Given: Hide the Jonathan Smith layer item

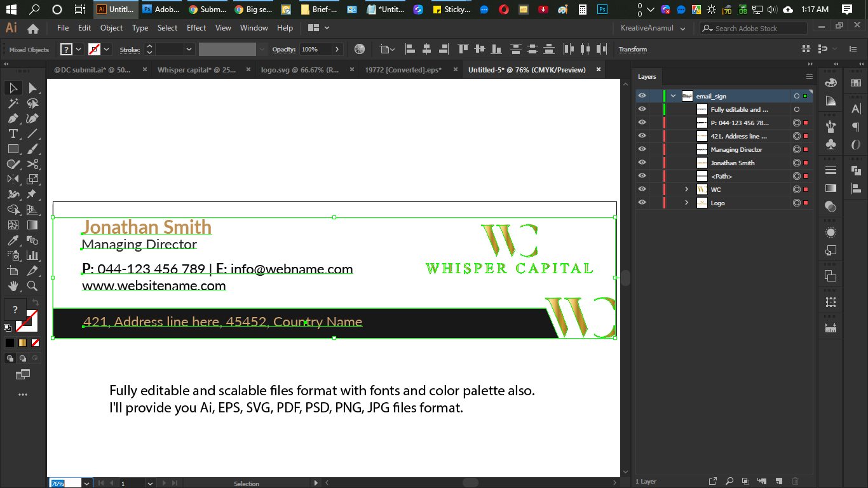Looking at the screenshot, I should tap(642, 163).
